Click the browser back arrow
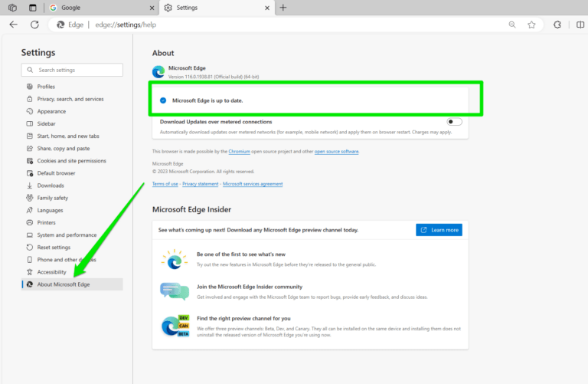The height and width of the screenshot is (384, 588). coord(14,25)
